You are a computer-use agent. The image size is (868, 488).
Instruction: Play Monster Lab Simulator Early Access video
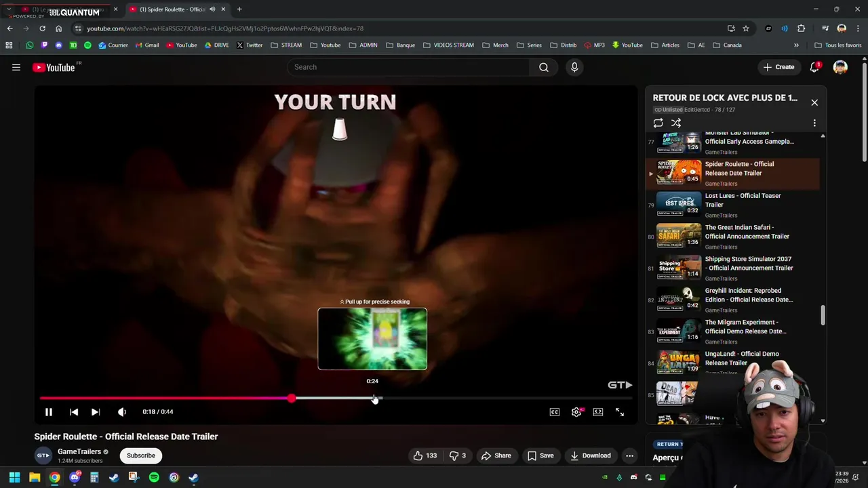tap(732, 142)
